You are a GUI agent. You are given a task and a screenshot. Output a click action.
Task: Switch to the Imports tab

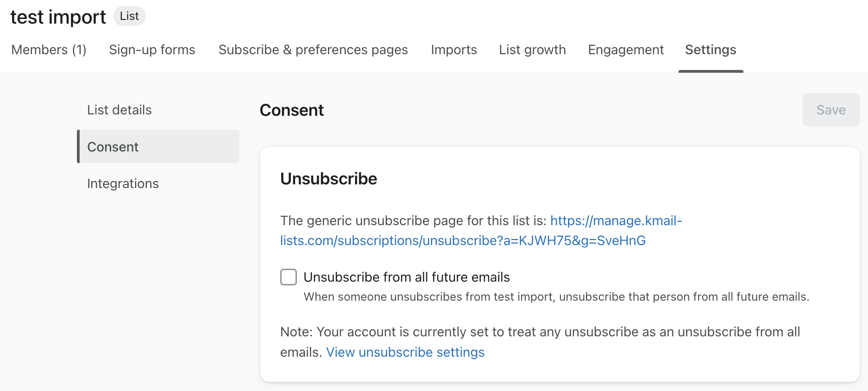[453, 50]
